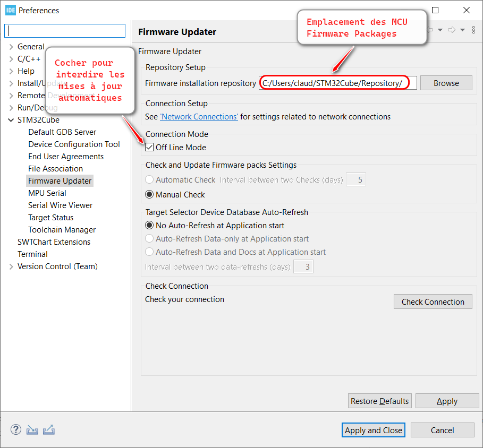Click the export preferences icon
This screenshot has width=483, height=448.
[49, 429]
